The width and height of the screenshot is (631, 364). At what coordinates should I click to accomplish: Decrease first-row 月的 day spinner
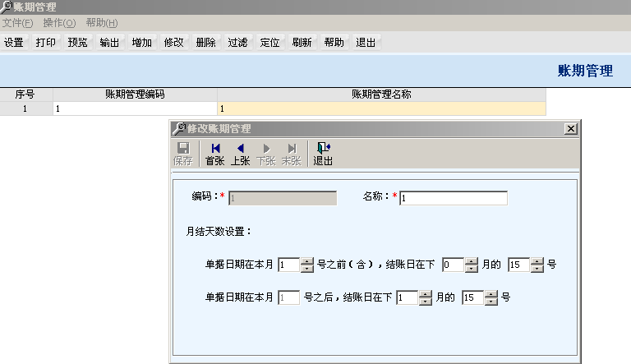point(537,269)
